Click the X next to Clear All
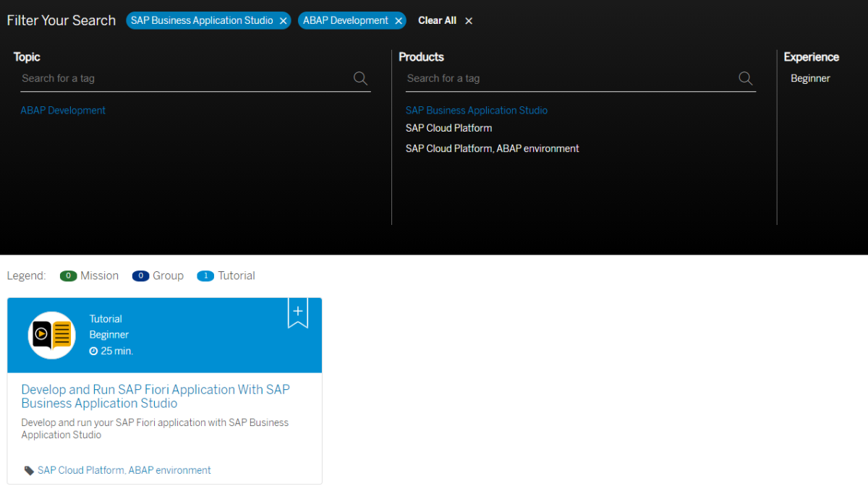The height and width of the screenshot is (486, 868). click(x=468, y=20)
